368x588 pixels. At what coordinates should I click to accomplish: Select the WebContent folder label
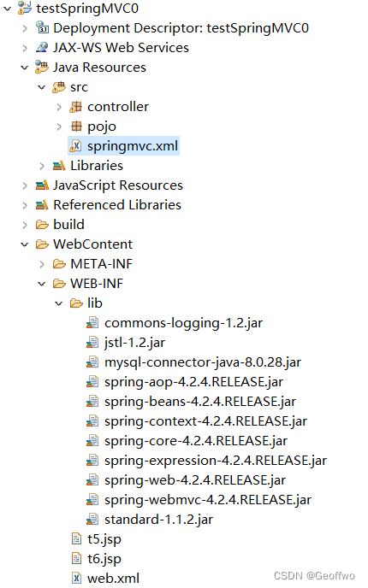click(x=92, y=244)
